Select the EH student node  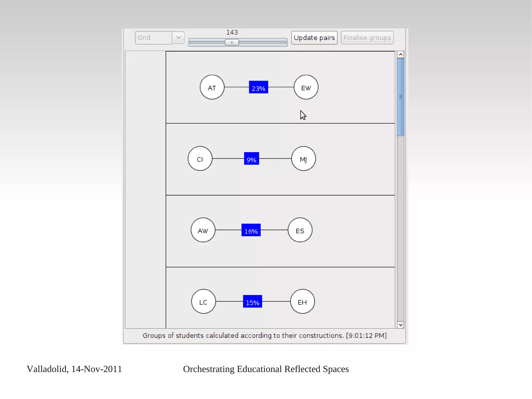[x=302, y=302]
